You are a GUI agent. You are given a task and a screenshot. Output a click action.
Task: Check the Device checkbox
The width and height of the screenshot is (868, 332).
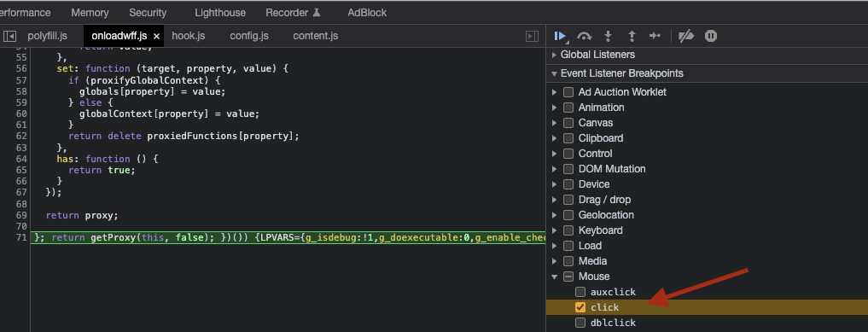pos(568,184)
